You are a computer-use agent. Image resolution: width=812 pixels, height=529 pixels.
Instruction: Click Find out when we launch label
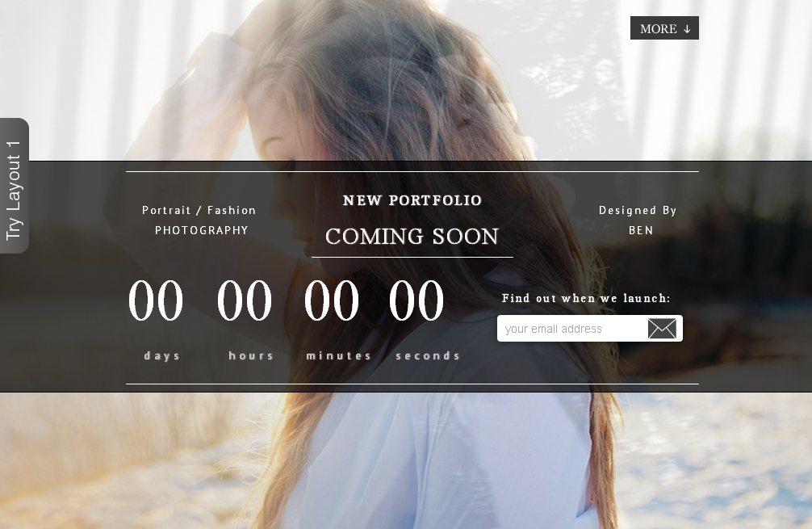coord(586,298)
